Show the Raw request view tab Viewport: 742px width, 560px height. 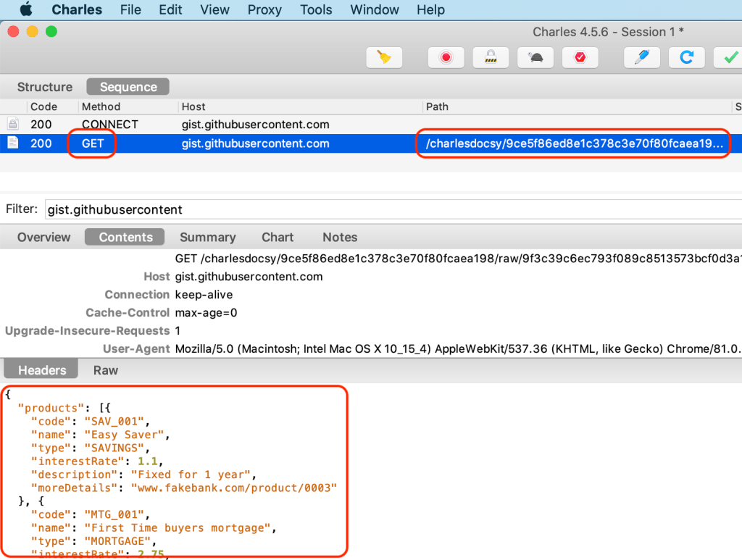pos(106,370)
